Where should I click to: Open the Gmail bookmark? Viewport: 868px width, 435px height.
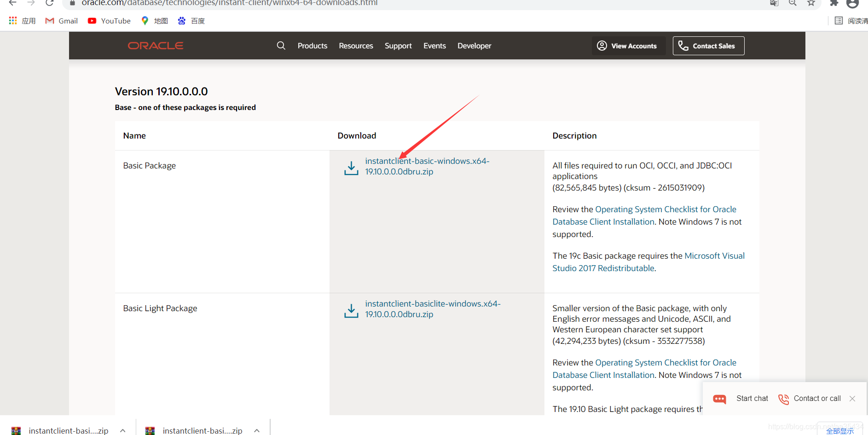coord(61,21)
